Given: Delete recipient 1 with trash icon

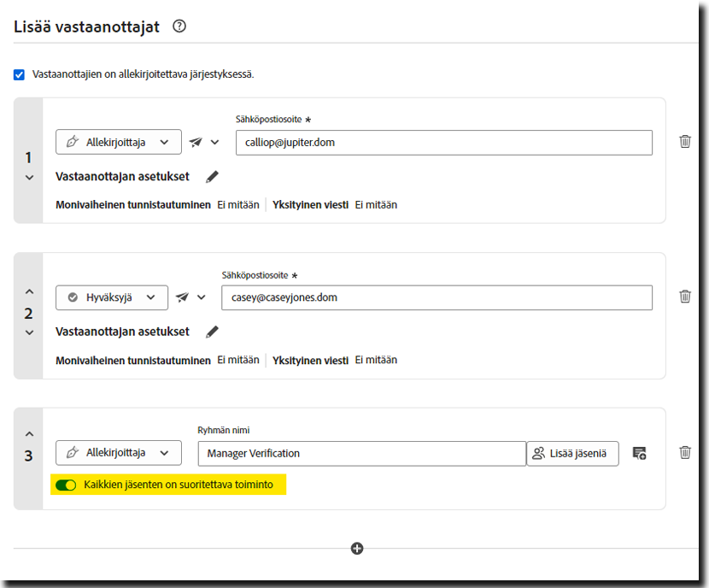Looking at the screenshot, I should coord(684,142).
